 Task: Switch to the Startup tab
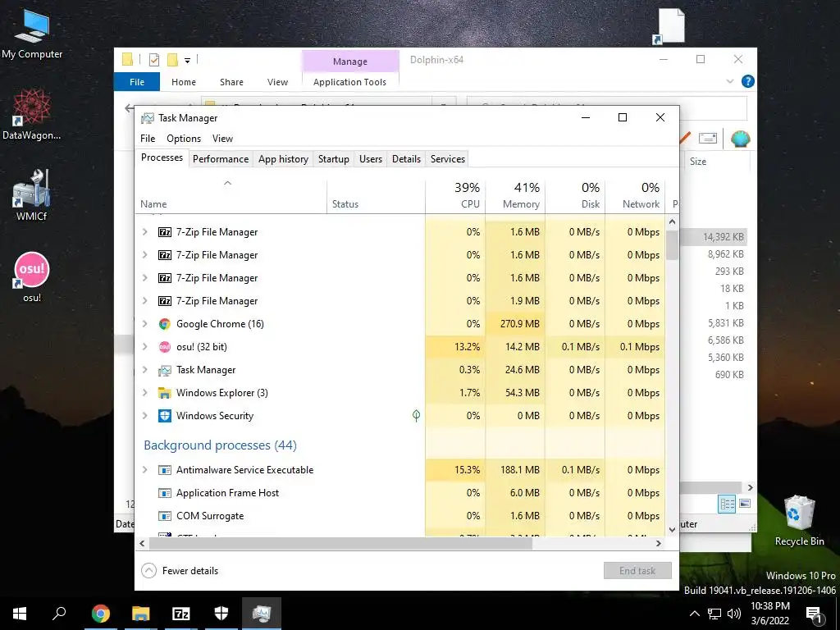[x=334, y=159]
